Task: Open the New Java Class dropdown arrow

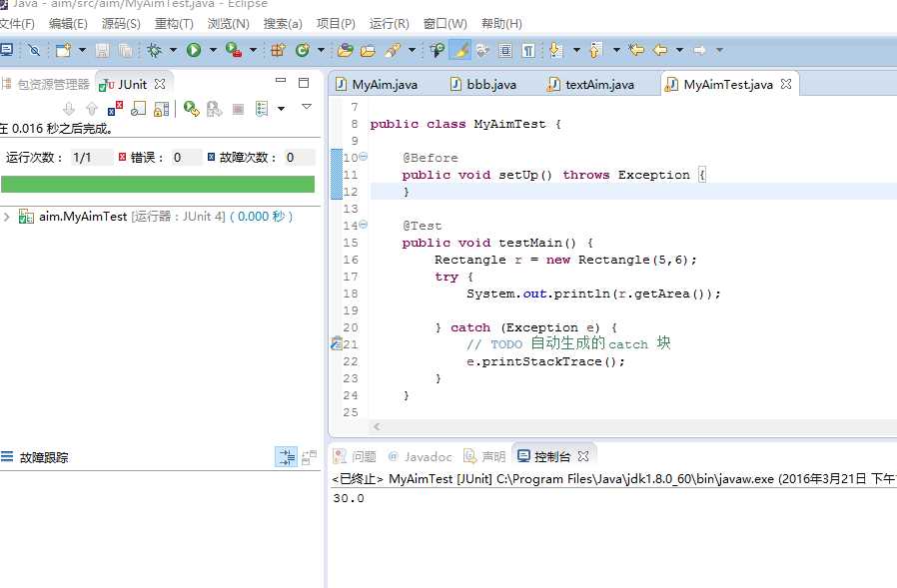Action: (321, 50)
